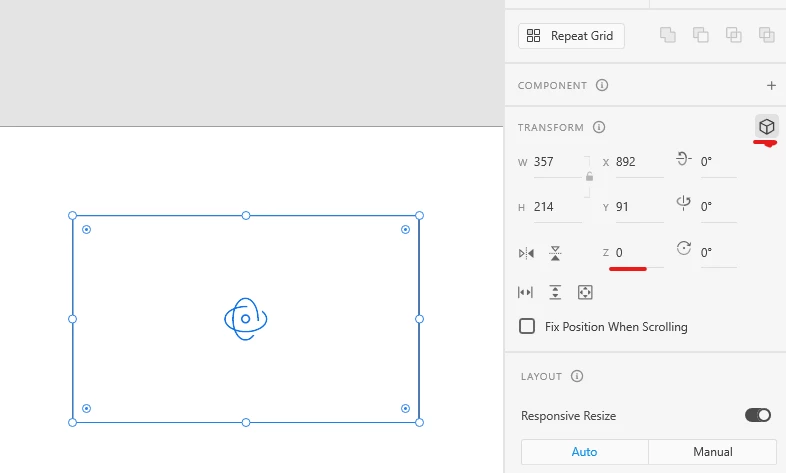
Task: Click the constrain all sides icon
Action: click(x=585, y=292)
